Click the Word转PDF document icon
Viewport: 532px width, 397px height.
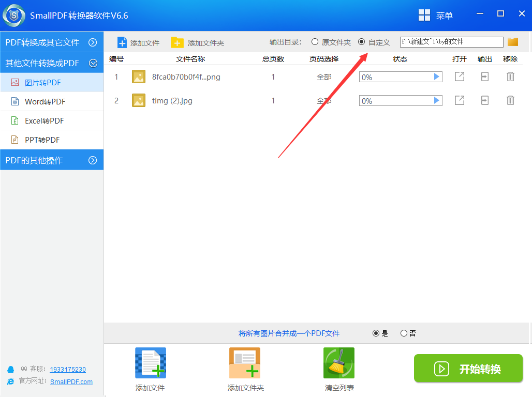pos(15,101)
